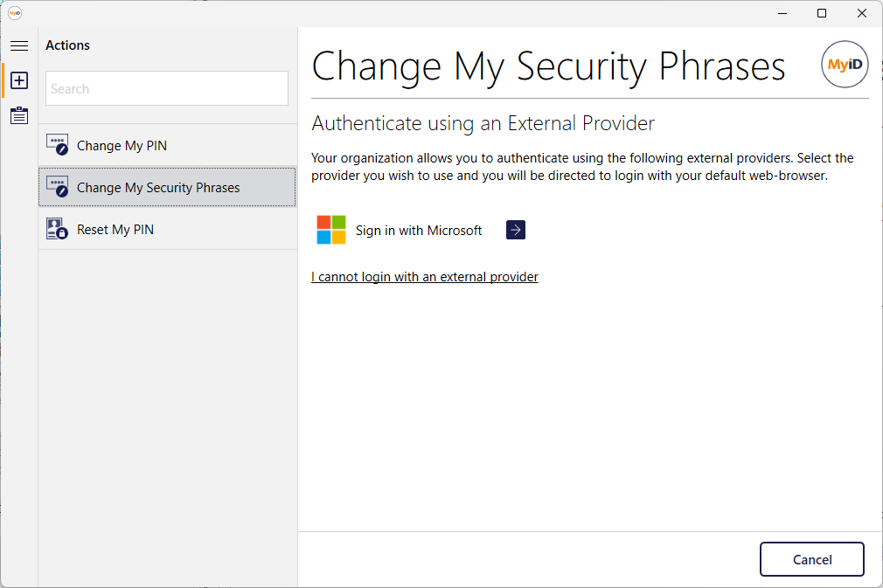Choose the Reset My PIN action
883x588 pixels.
coord(168,229)
